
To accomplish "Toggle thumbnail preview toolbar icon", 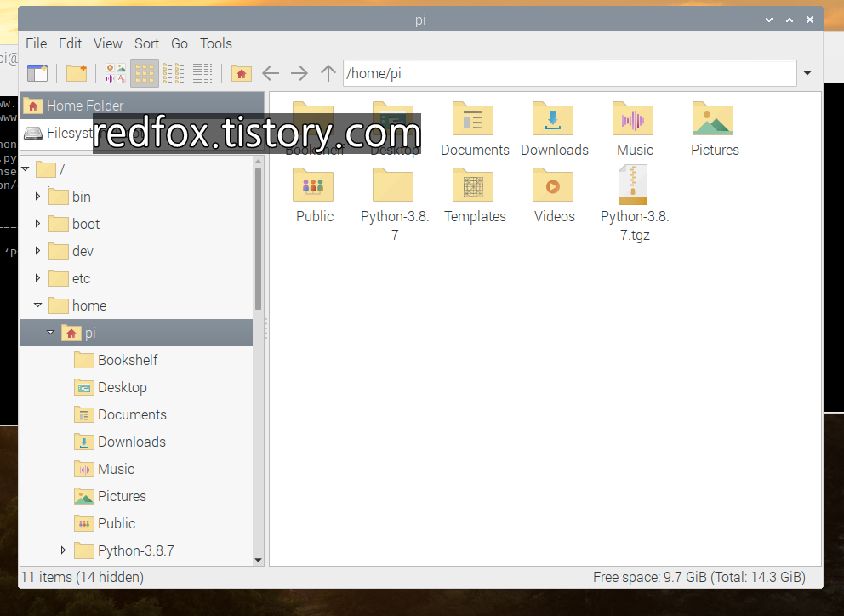I will (116, 72).
